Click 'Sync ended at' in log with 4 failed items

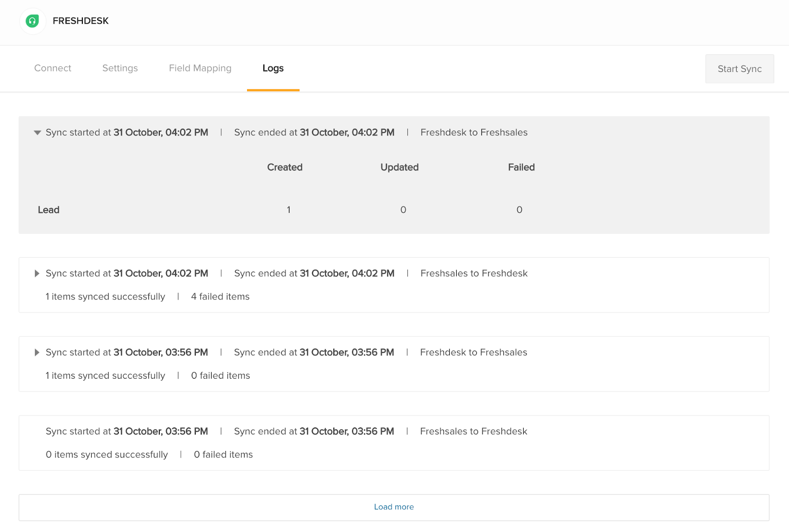click(x=314, y=274)
